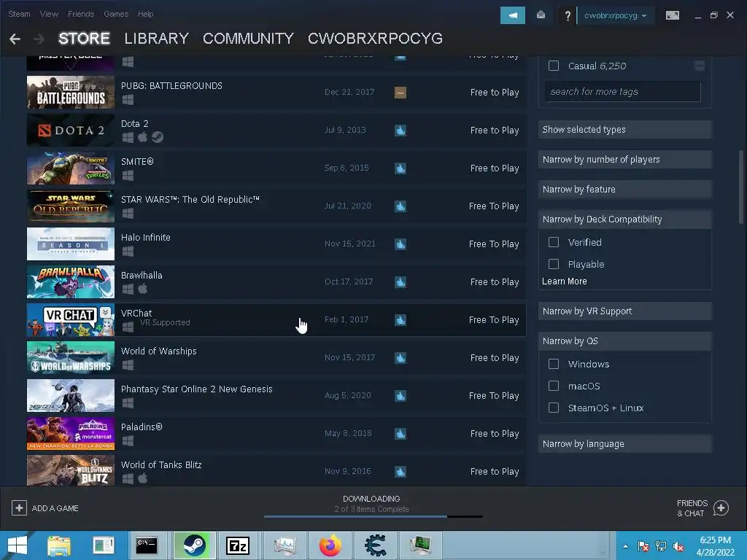This screenshot has width=747, height=560.
Task: Go to the STORE tab
Action: click(x=85, y=39)
